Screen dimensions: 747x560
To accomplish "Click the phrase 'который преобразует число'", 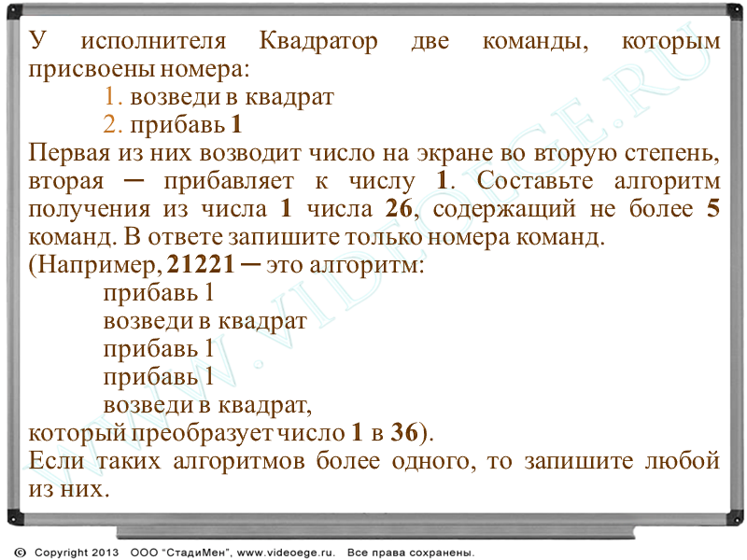I will pos(187,433).
